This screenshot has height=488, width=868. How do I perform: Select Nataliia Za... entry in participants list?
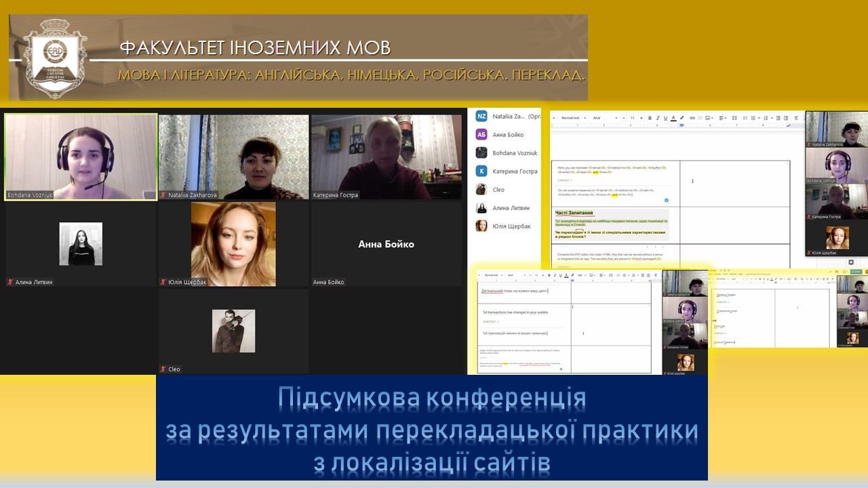507,117
